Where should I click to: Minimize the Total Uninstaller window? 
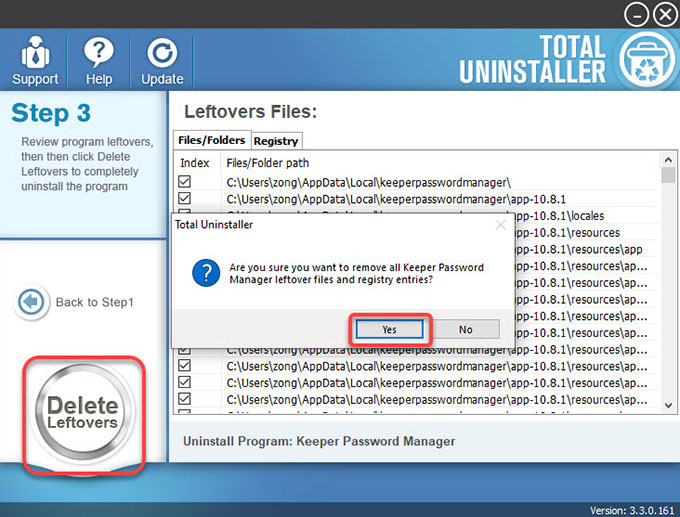(636, 15)
